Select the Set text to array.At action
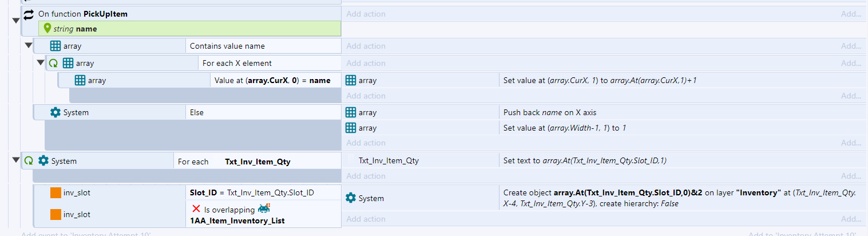 point(584,161)
